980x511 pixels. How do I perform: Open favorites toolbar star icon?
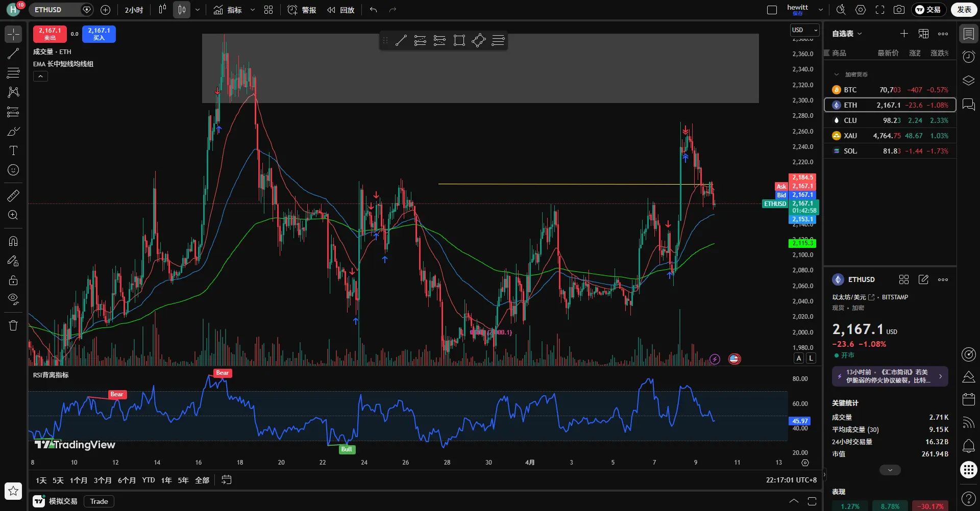(x=13, y=491)
